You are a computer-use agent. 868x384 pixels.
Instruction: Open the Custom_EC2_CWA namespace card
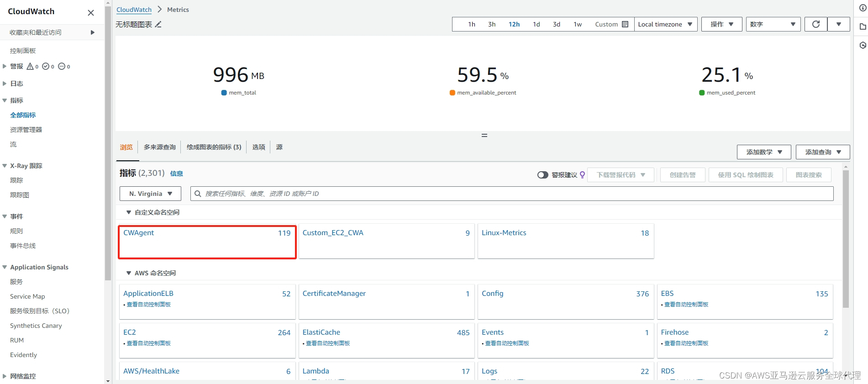click(x=387, y=241)
